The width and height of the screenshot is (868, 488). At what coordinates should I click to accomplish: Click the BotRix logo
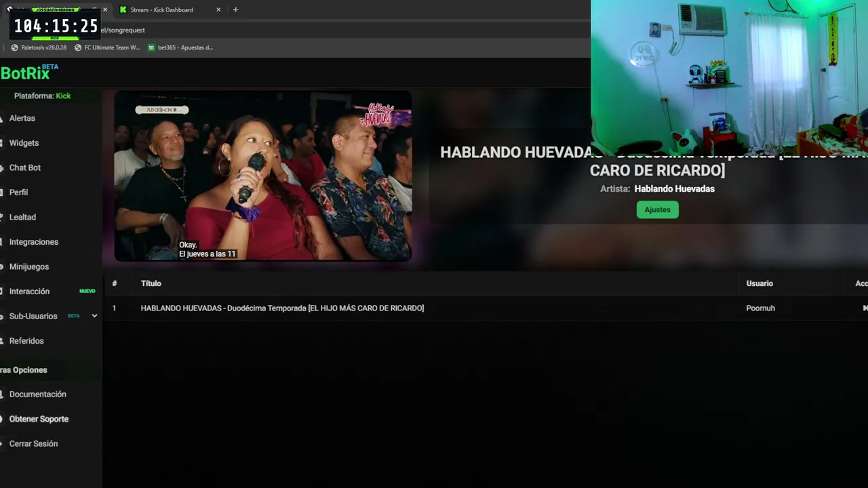[x=29, y=73]
